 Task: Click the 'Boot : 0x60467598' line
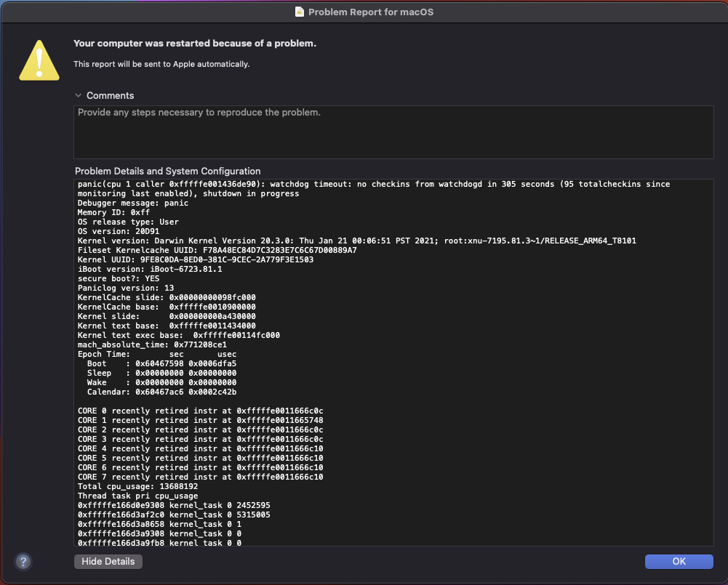(x=161, y=363)
